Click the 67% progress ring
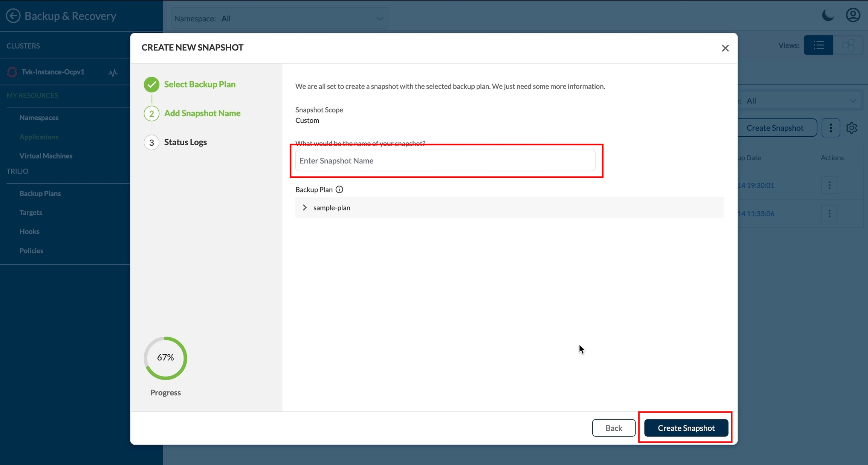Image resolution: width=868 pixels, height=465 pixels. [165, 358]
